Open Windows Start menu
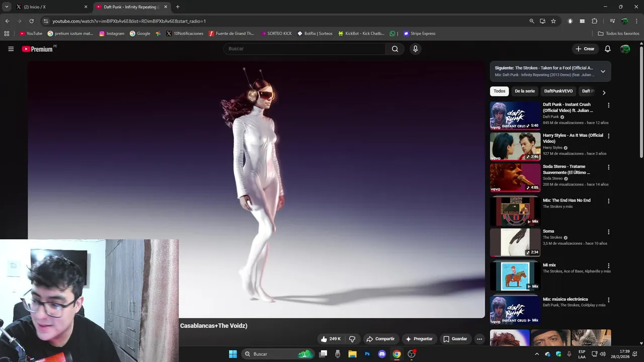 point(233,354)
